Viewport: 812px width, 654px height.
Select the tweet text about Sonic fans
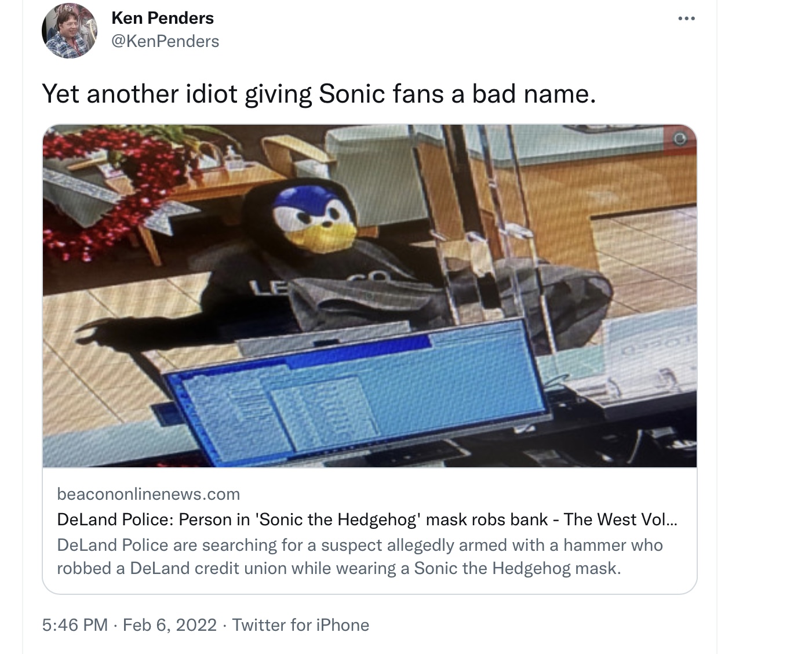(319, 93)
